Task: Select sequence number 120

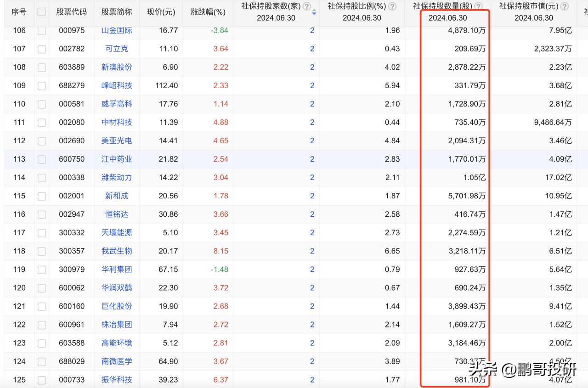Action: (x=19, y=287)
